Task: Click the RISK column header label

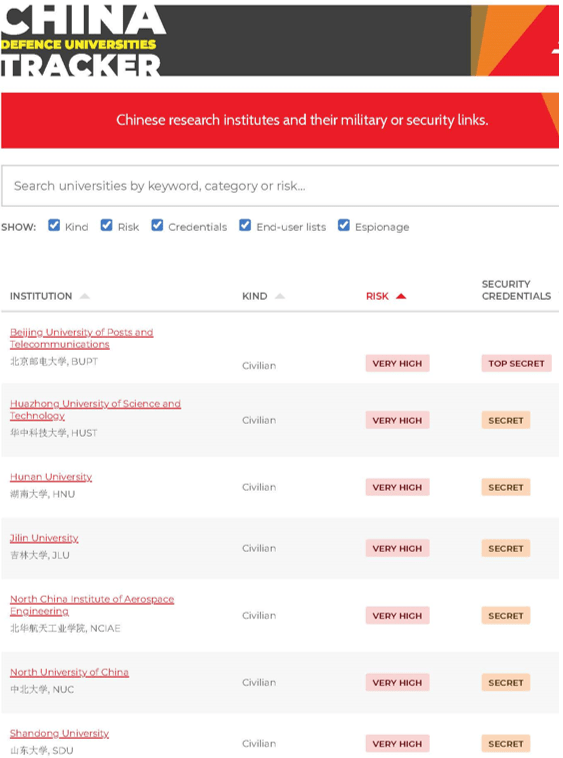Action: click(x=377, y=296)
